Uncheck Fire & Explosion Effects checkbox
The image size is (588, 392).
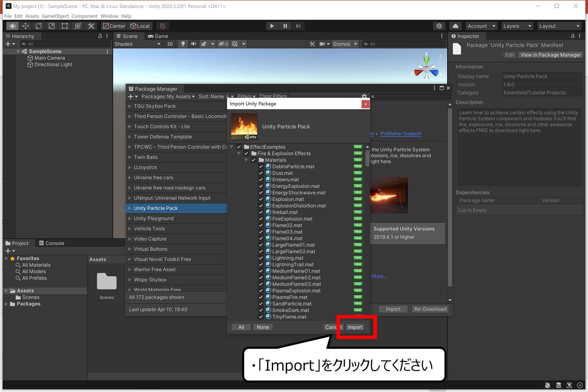pos(246,154)
